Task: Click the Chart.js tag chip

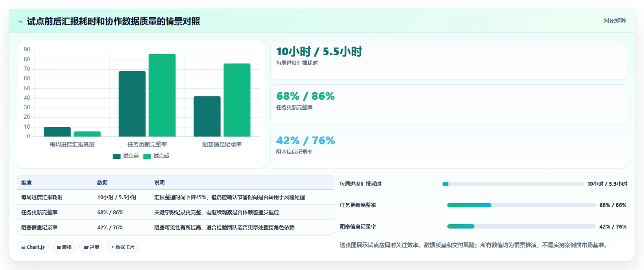Action: [x=33, y=247]
